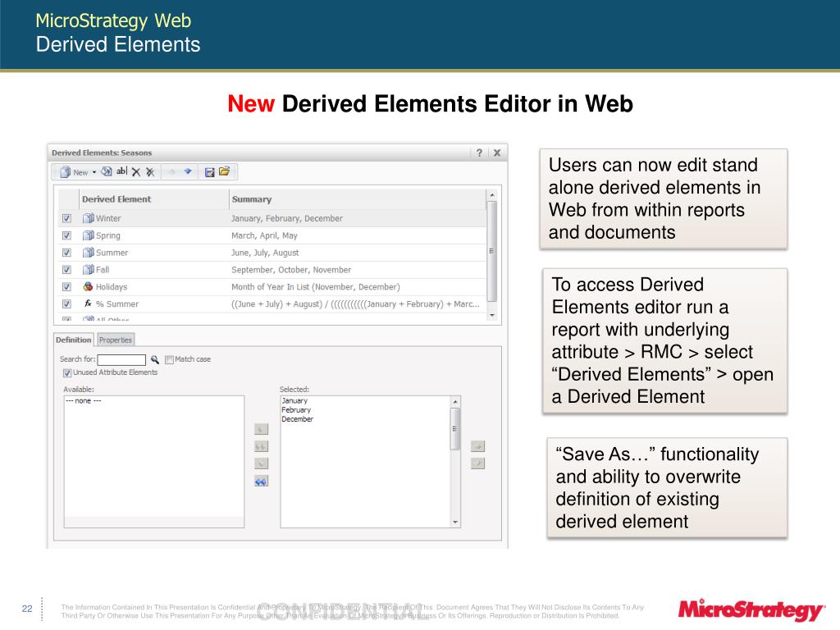Enable the Match case checkbox

point(169,359)
